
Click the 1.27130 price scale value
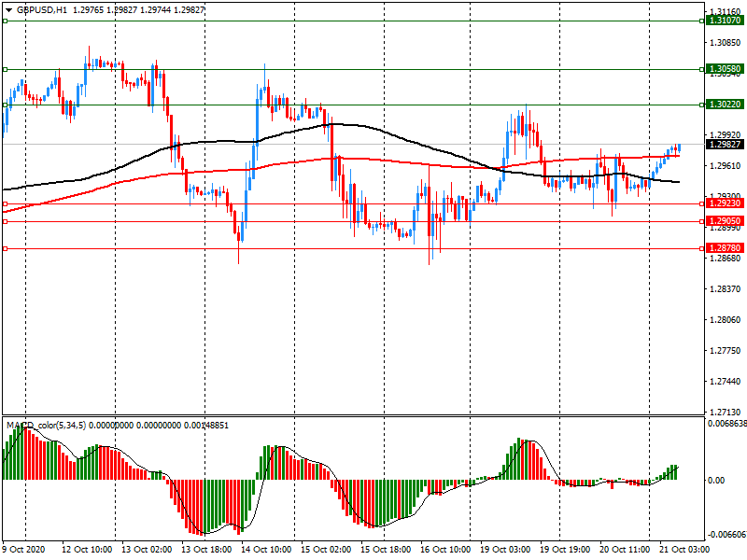pyautogui.click(x=726, y=412)
